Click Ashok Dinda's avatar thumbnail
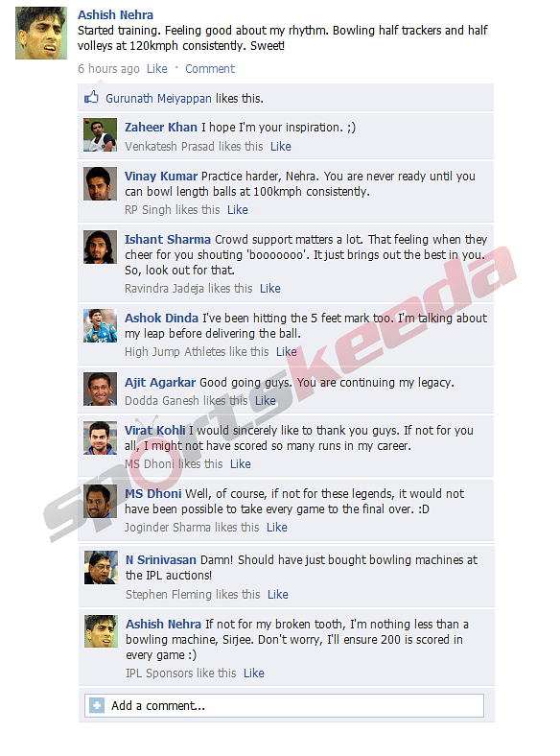 (101, 325)
